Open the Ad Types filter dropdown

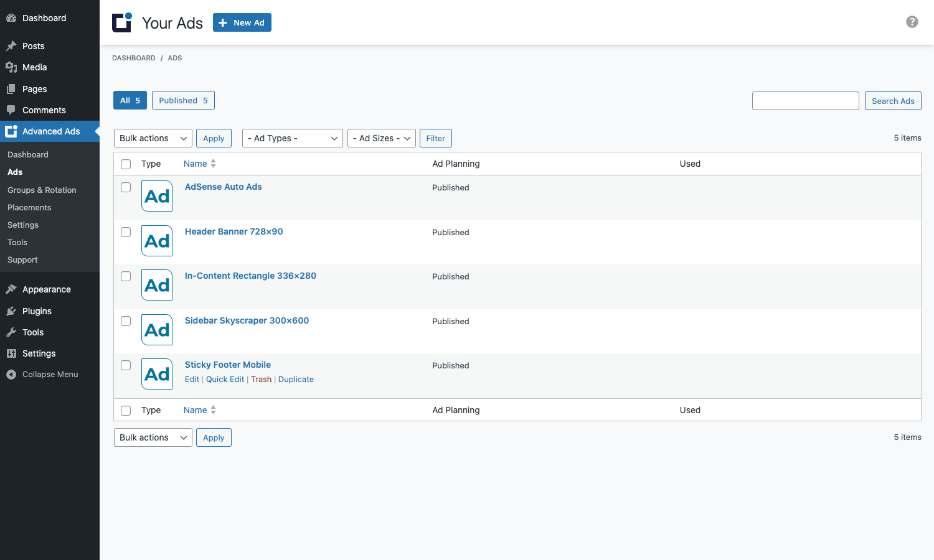pyautogui.click(x=293, y=138)
